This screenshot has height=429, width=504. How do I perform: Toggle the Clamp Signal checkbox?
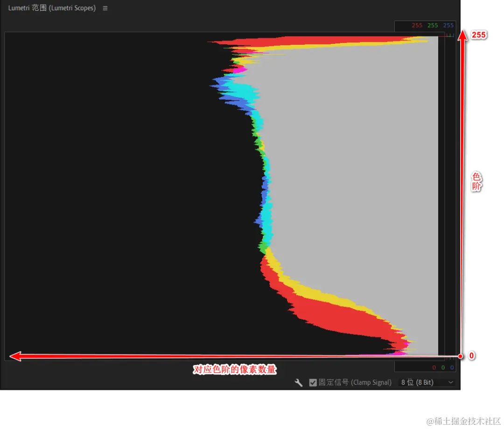click(x=313, y=382)
